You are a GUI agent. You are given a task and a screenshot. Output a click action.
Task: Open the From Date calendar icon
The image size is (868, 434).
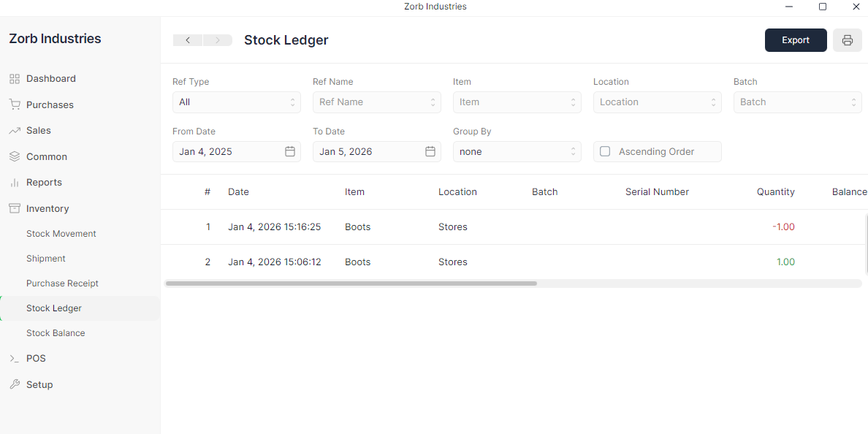coord(289,151)
